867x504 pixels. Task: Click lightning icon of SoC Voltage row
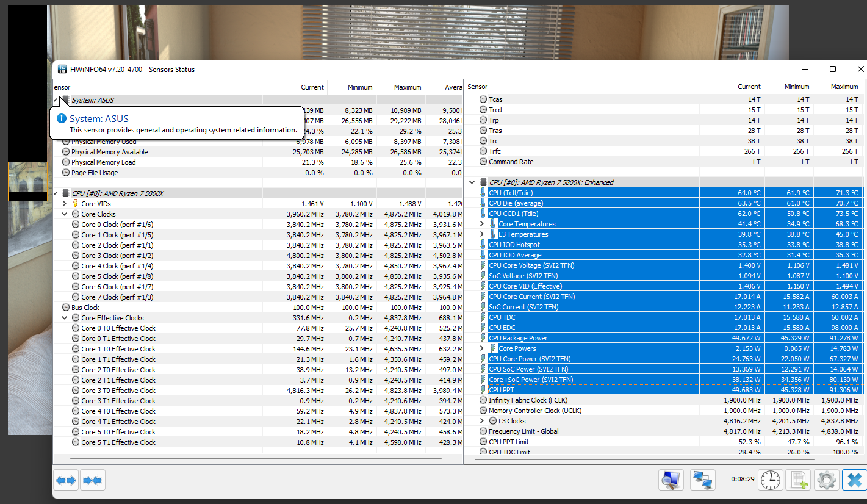pos(483,276)
